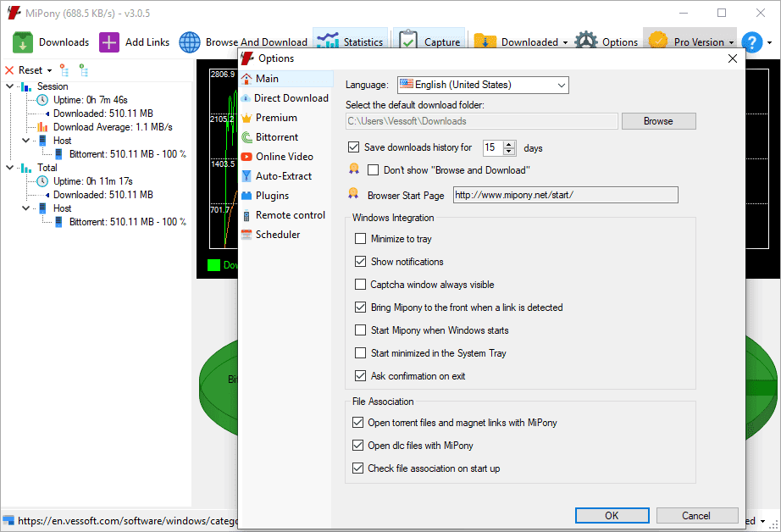Click the Browse button for download folder
This screenshot has width=781, height=532.
coord(658,121)
